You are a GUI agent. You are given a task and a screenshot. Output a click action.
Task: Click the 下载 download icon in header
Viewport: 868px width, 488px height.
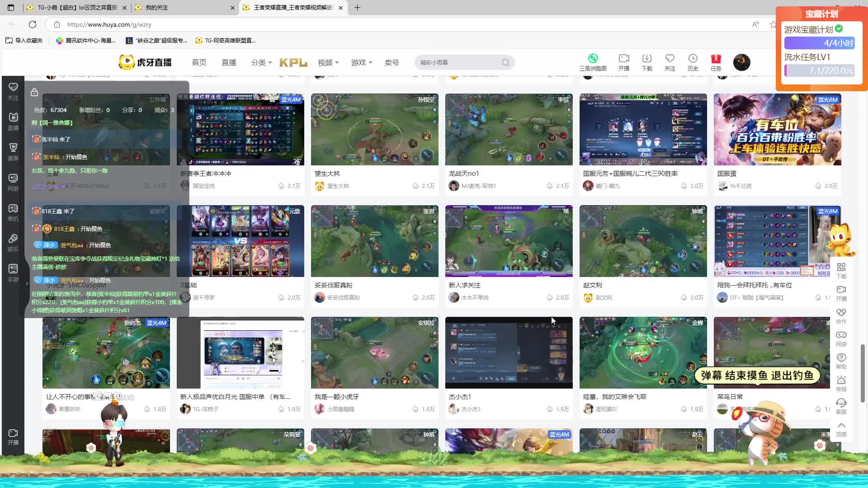(646, 59)
